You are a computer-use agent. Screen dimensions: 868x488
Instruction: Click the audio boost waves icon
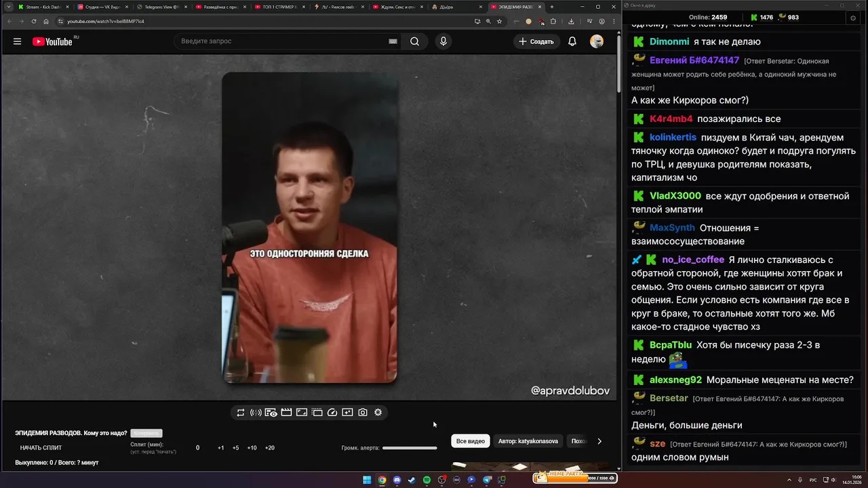point(256,412)
